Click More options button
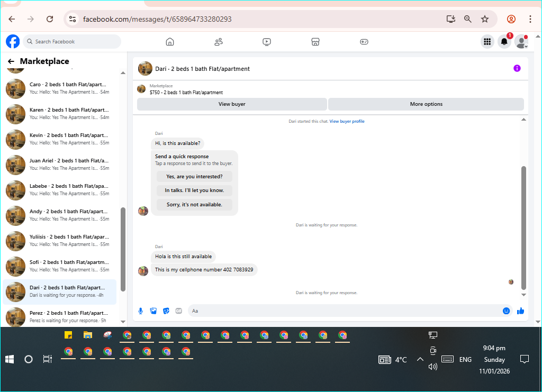This screenshot has width=542, height=392. [x=426, y=104]
